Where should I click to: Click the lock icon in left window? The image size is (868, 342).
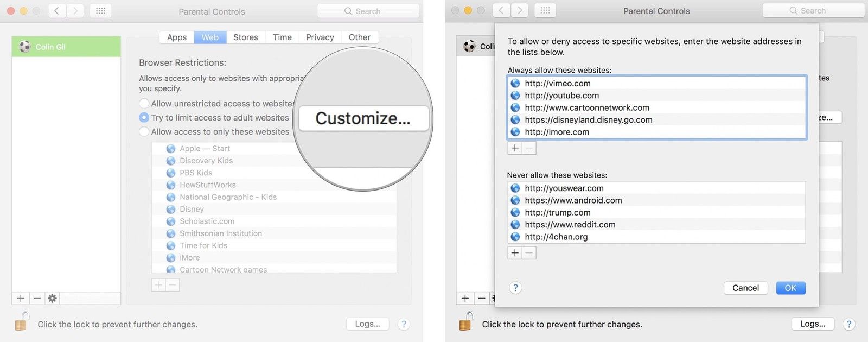(21, 322)
